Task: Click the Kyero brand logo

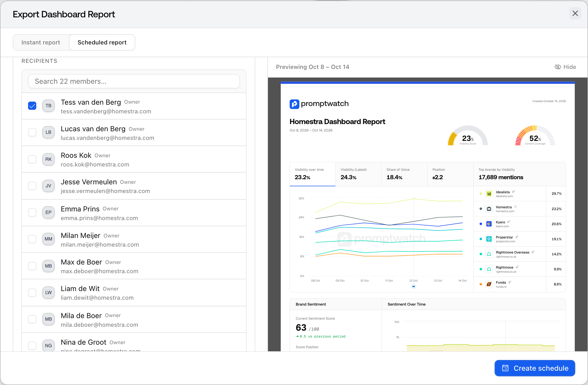Action: coord(489,224)
